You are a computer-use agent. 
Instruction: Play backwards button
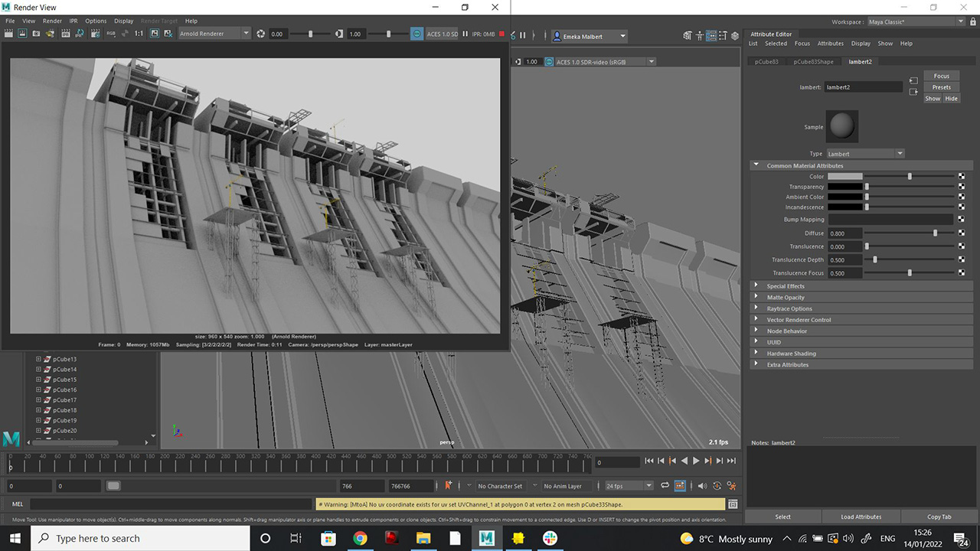pyautogui.click(x=684, y=461)
